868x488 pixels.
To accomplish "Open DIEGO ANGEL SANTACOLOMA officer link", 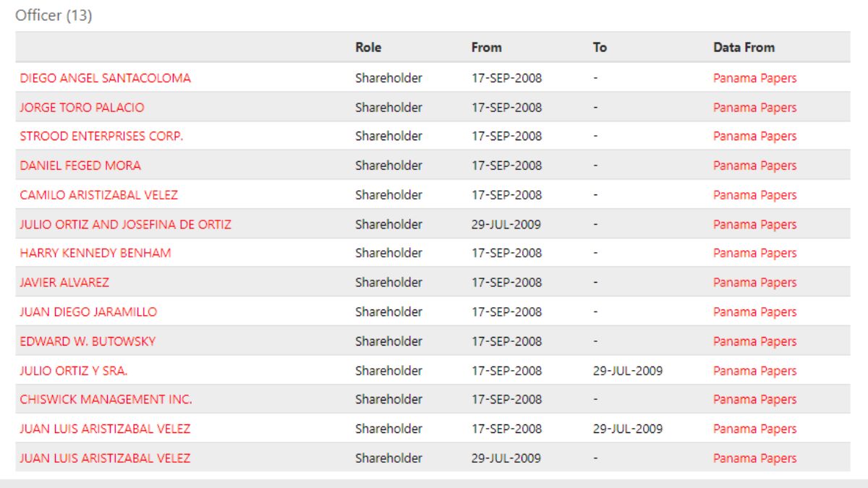I will [105, 78].
